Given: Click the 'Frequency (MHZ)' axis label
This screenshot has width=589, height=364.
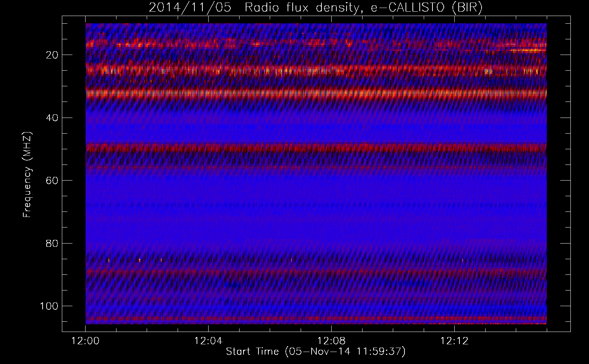Looking at the screenshot, I should (27, 175).
